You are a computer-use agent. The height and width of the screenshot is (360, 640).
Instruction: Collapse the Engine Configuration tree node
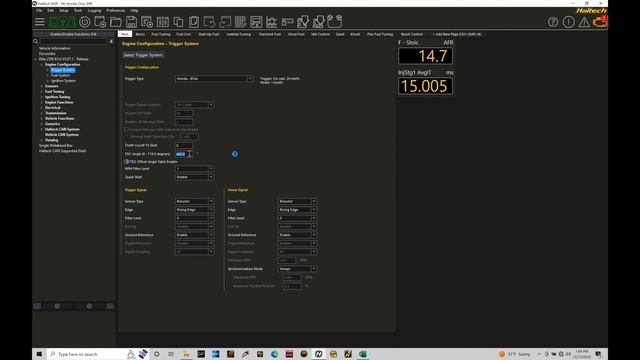(x=42, y=64)
